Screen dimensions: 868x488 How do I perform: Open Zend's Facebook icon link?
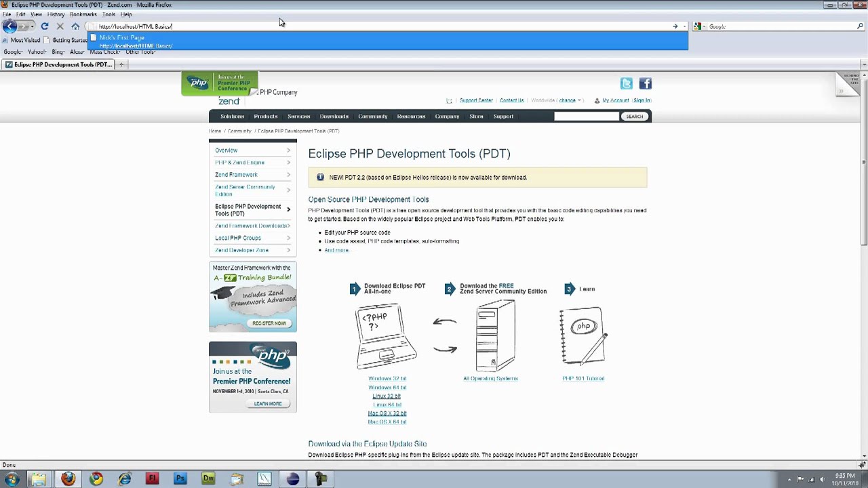click(x=645, y=83)
